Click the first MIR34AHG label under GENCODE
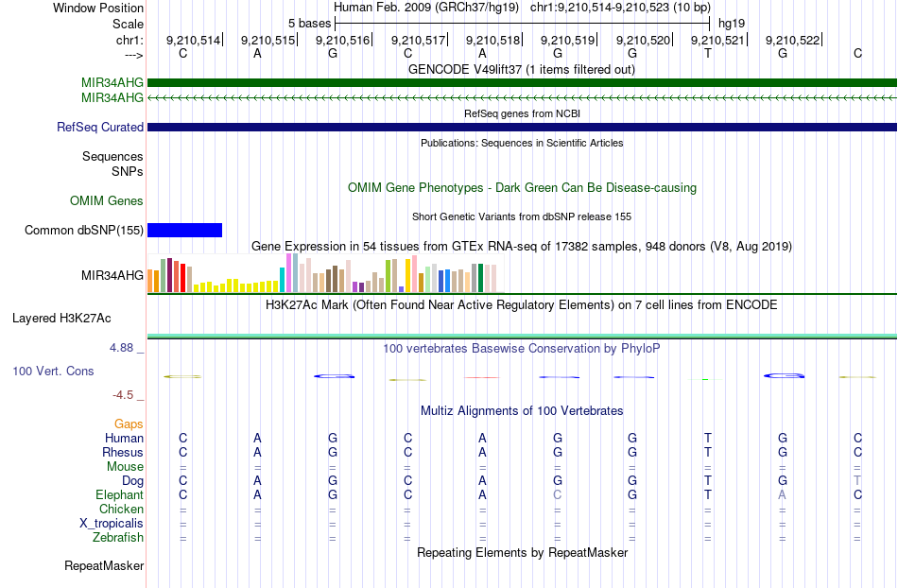This screenshot has height=588, width=898. pyautogui.click(x=112, y=83)
